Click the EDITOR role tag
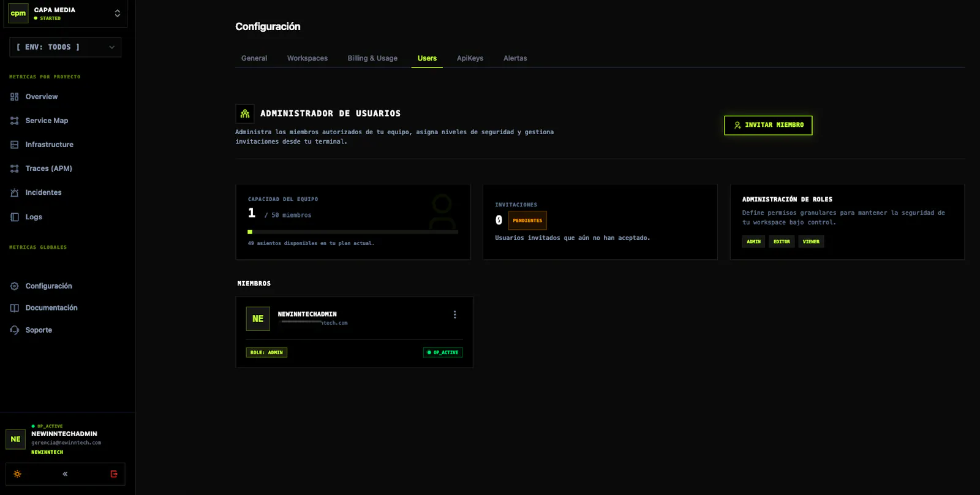Screen dimensions: 980x495 click(782, 242)
